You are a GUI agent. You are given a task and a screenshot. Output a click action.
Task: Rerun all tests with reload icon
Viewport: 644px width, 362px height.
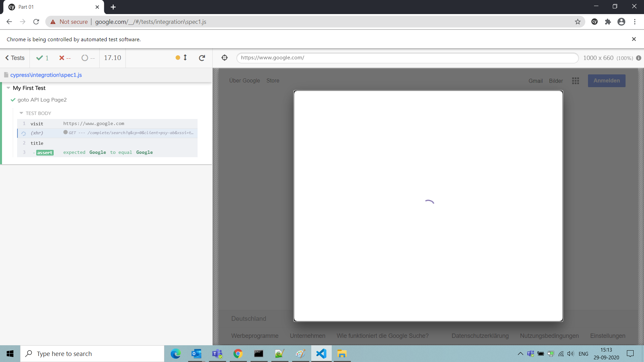[x=202, y=58]
